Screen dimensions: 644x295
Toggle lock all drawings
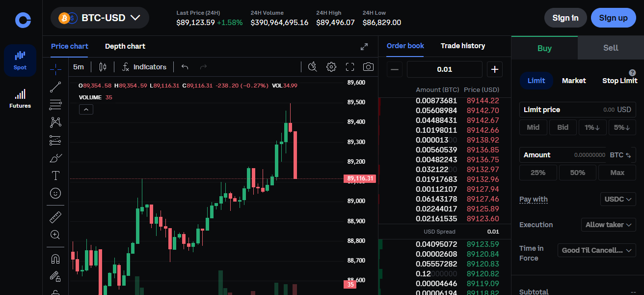55,276
